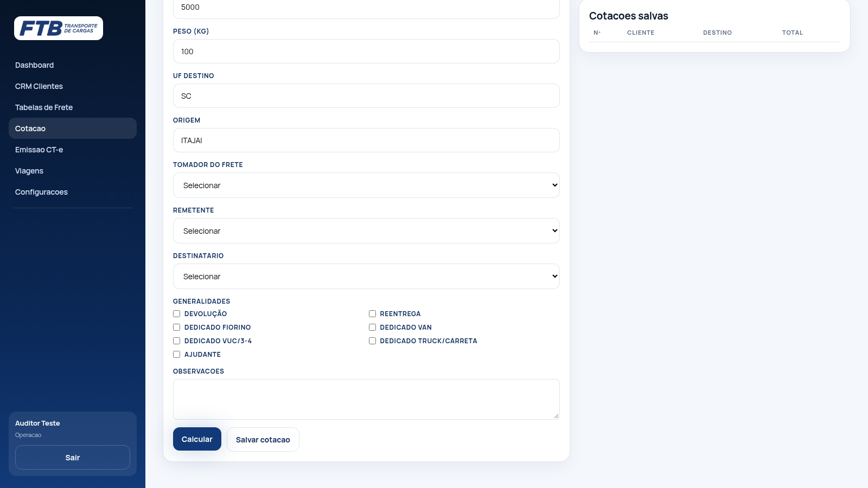
Task: Toggle the DEDICADO VAN checkbox
Action: (372, 328)
